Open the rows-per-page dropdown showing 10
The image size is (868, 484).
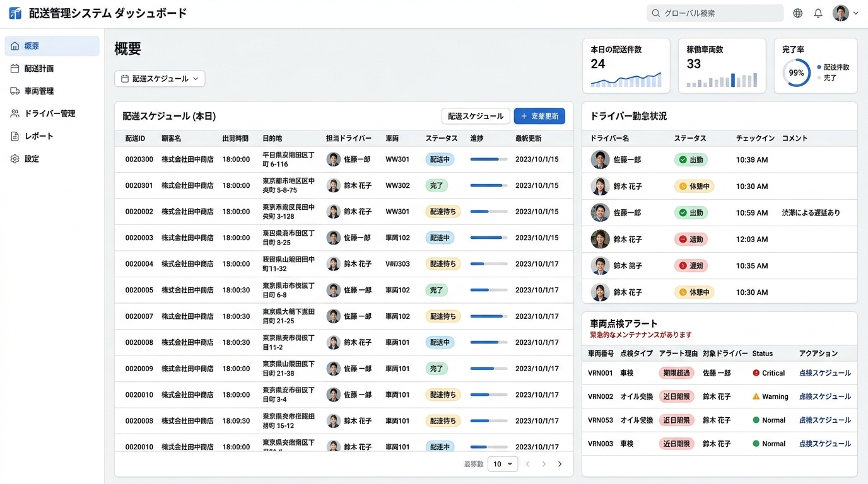click(x=503, y=464)
